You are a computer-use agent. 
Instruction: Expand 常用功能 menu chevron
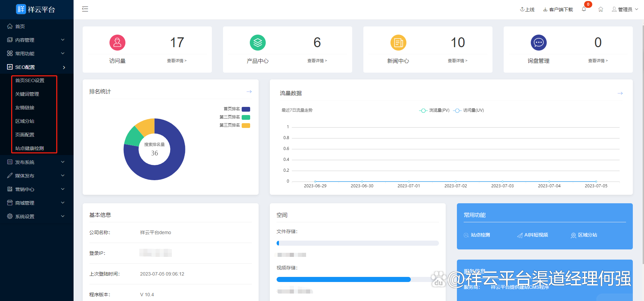tap(63, 53)
